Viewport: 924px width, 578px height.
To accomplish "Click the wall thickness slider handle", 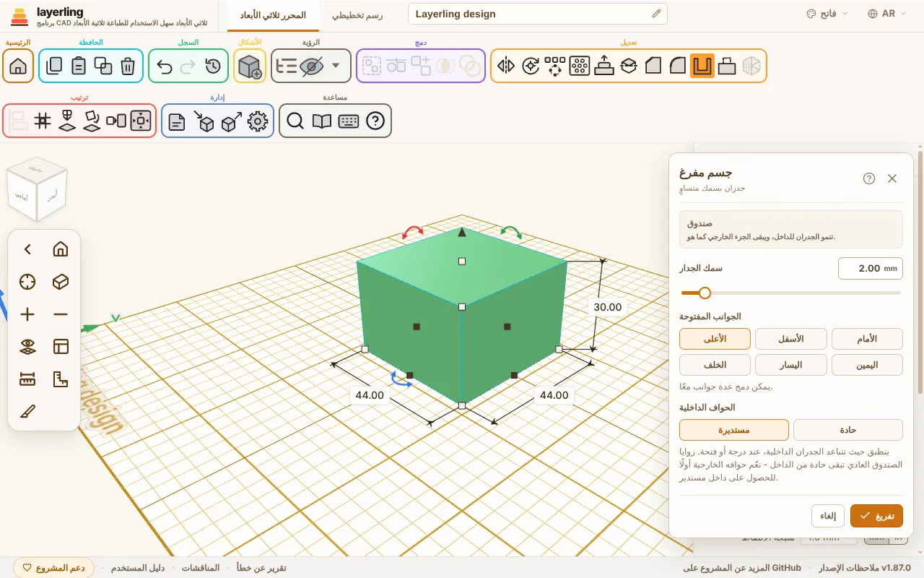I will (705, 293).
